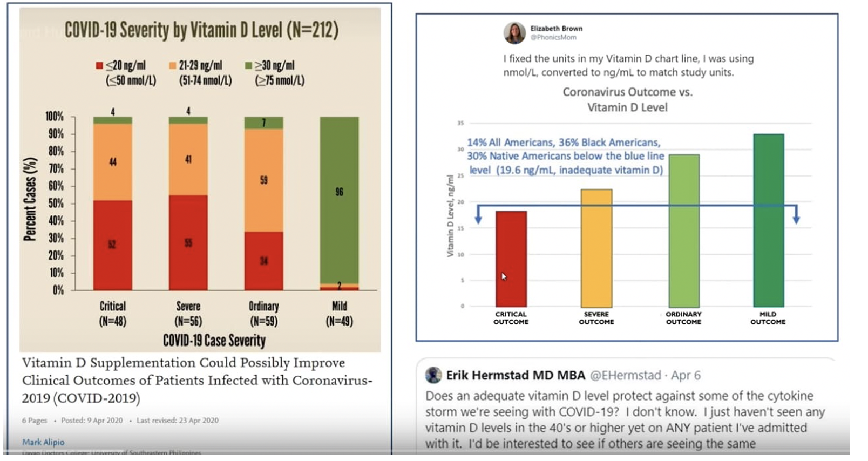Viewport: 868px width, 461px height.
Task: Click the red ≤20 ng/ml legend marker
Action: click(x=99, y=66)
